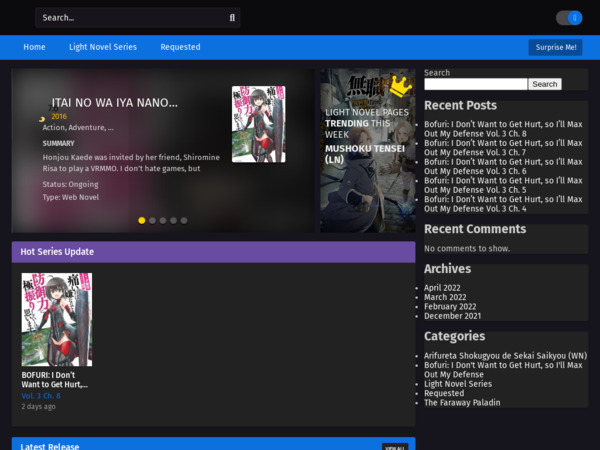Viewport: 600px width, 450px height.
Task: Click the search magnifier icon in header
Action: pos(232,18)
